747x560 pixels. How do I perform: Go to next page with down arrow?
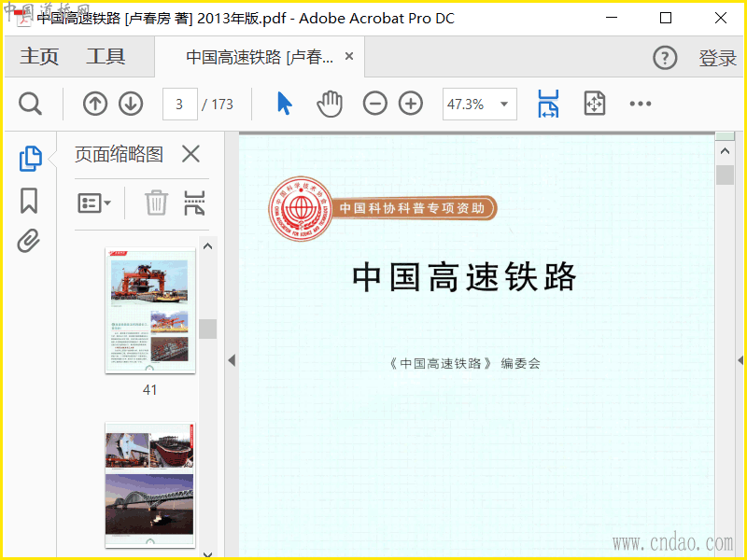click(131, 104)
